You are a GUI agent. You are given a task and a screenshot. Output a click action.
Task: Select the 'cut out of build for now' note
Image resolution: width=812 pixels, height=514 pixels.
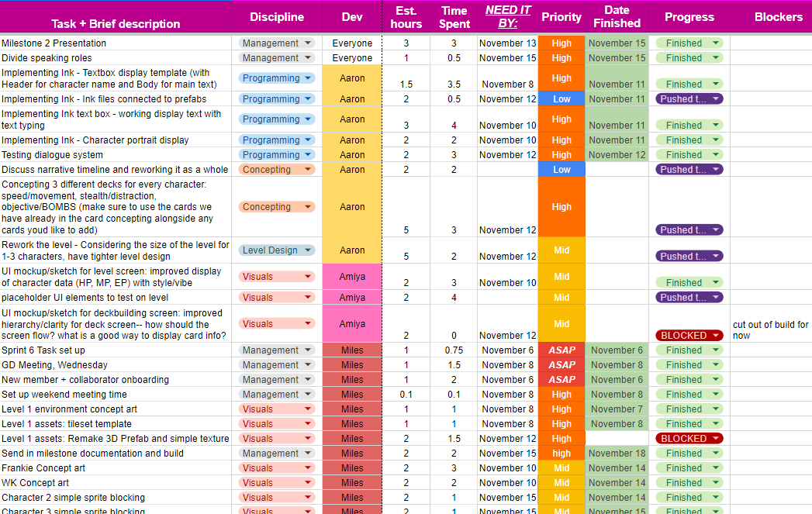770,330
